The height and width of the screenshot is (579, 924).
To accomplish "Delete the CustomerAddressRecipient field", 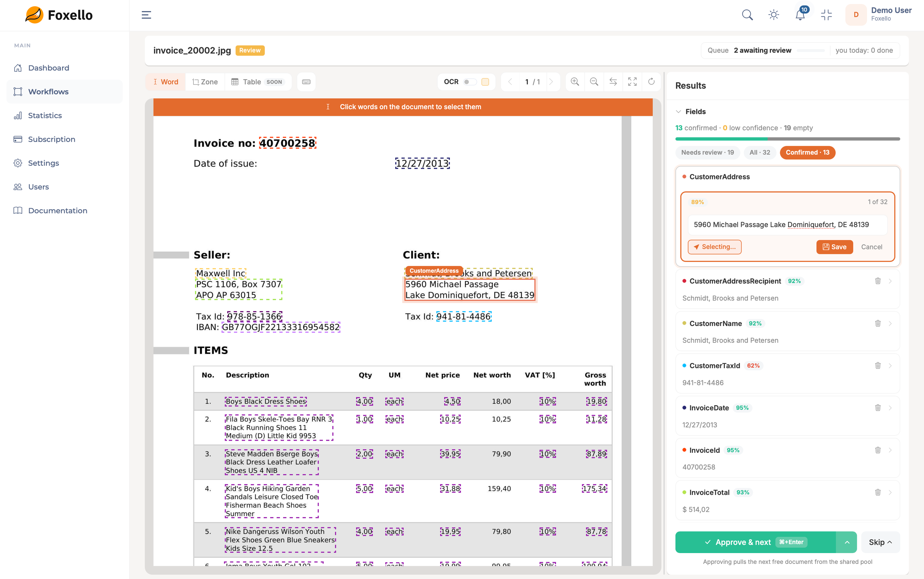I will 878,281.
